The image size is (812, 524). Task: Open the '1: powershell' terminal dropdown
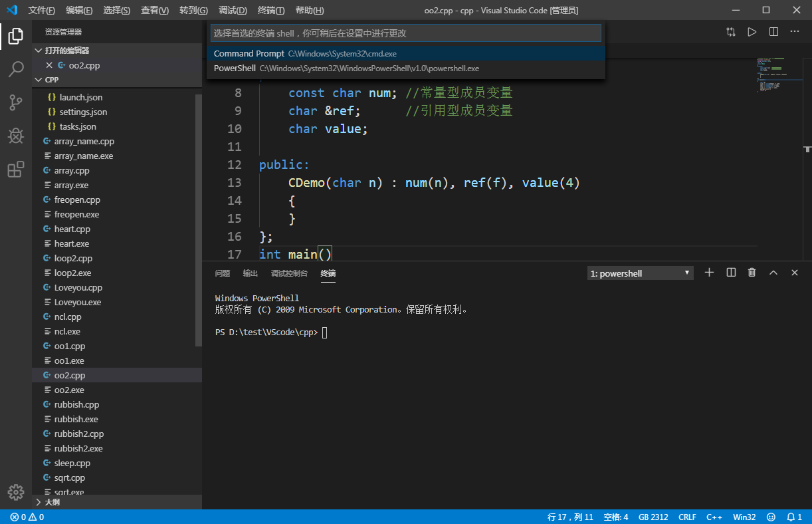639,272
